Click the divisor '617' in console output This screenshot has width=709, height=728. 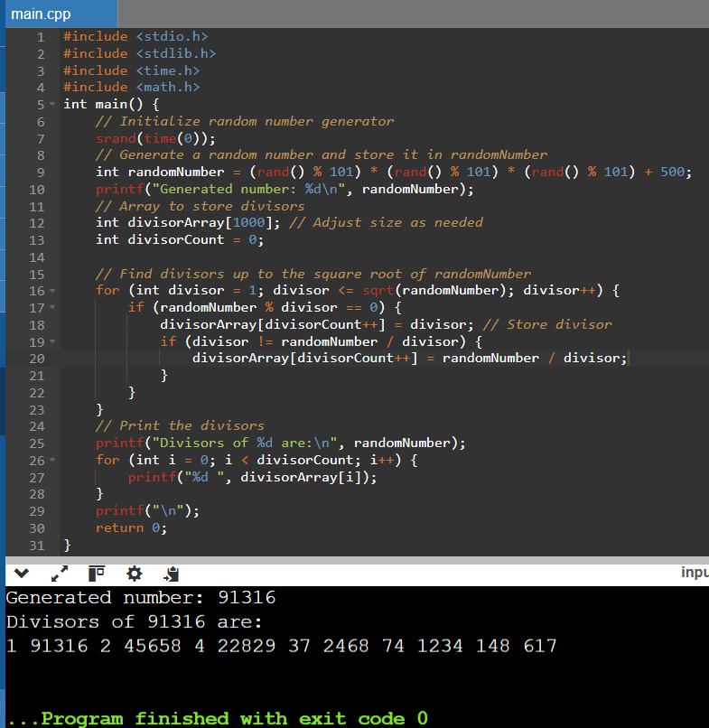click(539, 646)
